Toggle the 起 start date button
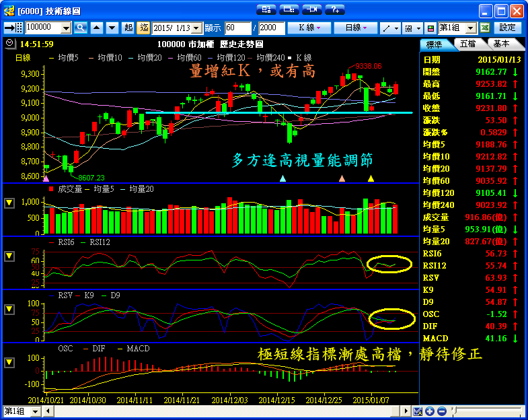Viewport: 528px width, 420px height. coord(128,28)
